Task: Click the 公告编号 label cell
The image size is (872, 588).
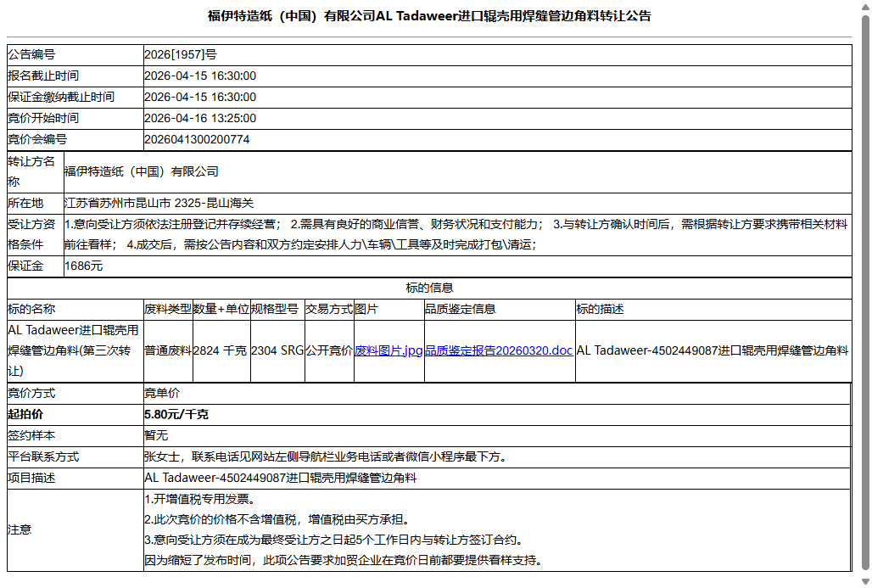Action: (x=75, y=54)
